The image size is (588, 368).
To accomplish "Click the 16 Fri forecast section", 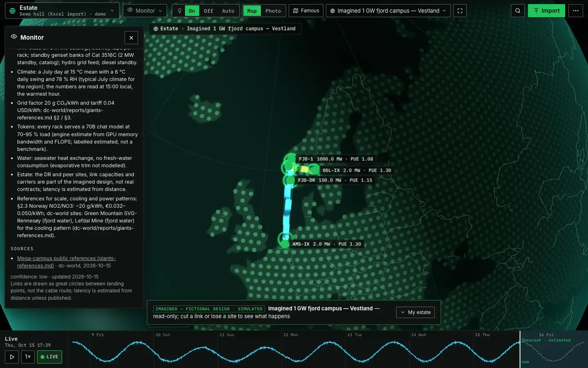I will pyautogui.click(x=554, y=349).
